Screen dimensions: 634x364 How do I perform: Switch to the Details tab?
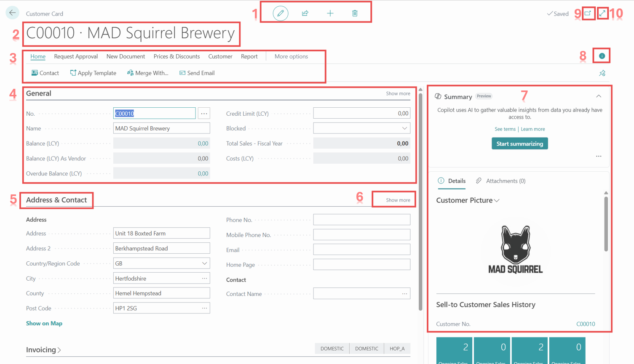coord(452,181)
